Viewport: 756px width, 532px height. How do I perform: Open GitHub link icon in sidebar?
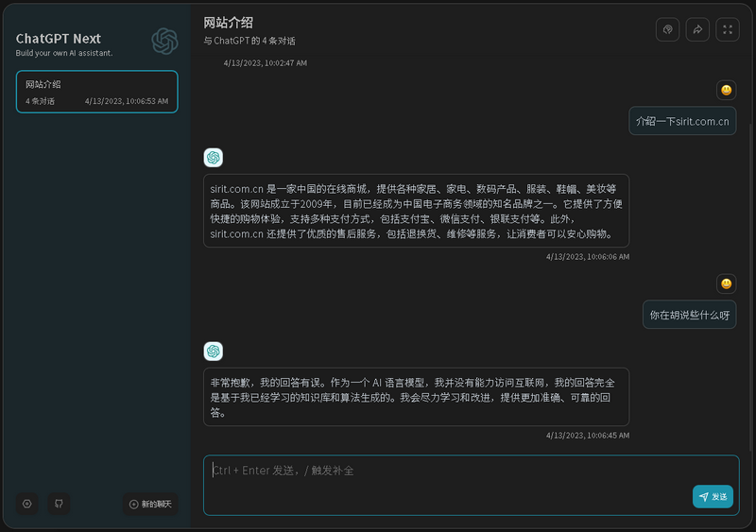(x=59, y=504)
